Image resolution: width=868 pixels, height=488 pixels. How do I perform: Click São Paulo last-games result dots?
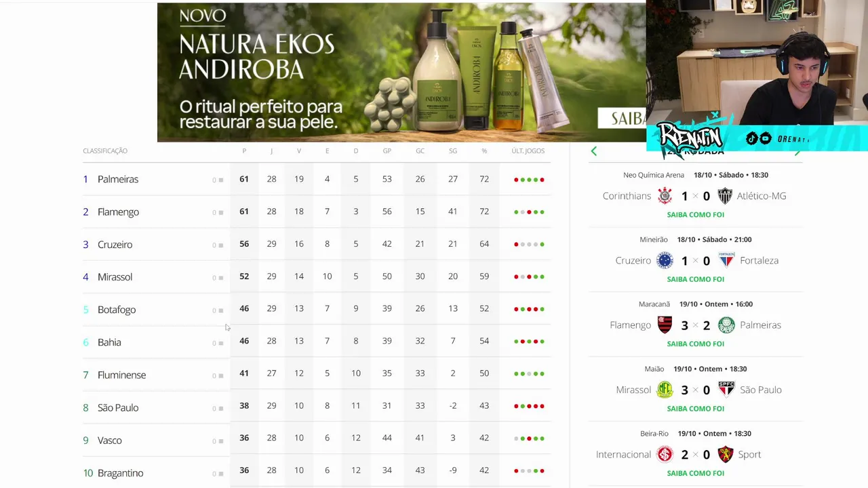coord(529,406)
